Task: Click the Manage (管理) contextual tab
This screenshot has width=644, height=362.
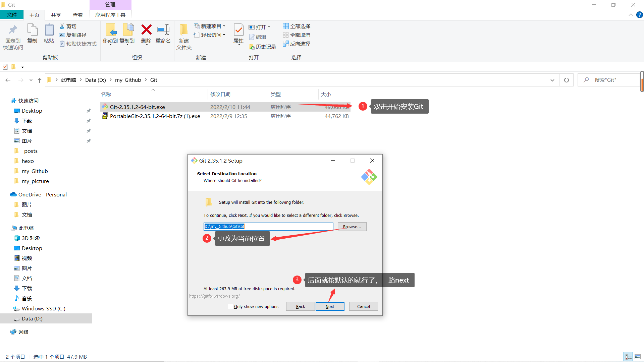Action: point(110,5)
